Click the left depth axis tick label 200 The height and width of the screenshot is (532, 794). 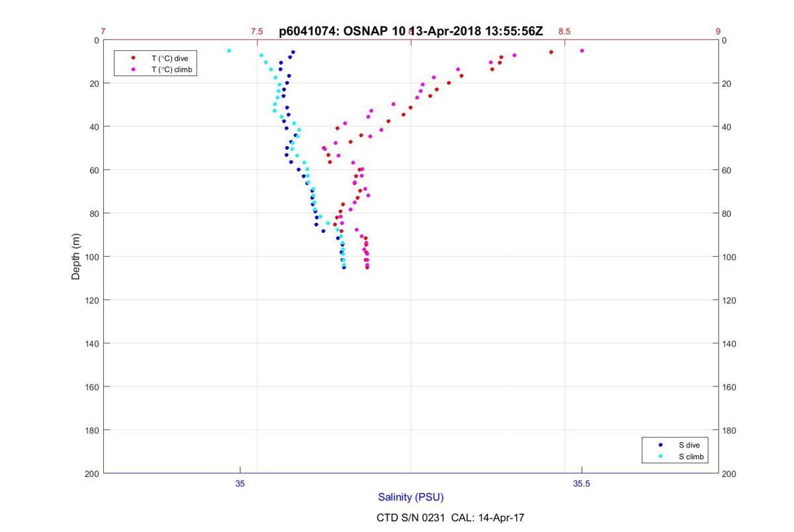[x=93, y=474]
